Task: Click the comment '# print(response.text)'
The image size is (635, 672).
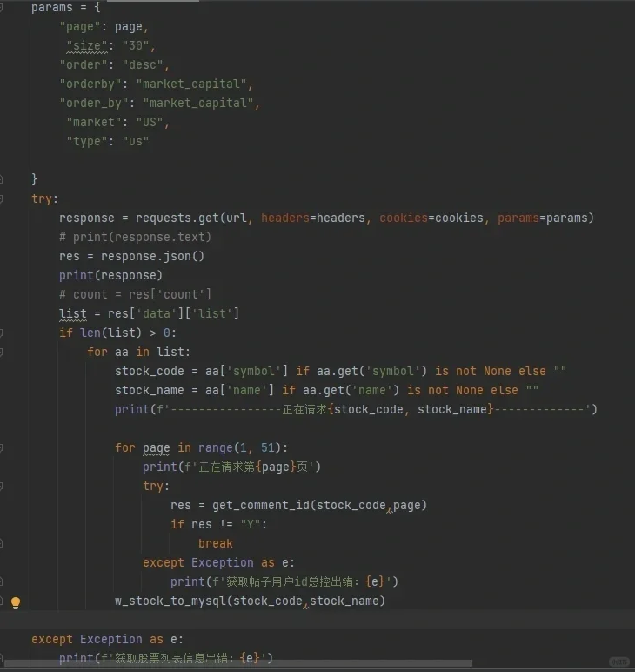Action: point(136,238)
